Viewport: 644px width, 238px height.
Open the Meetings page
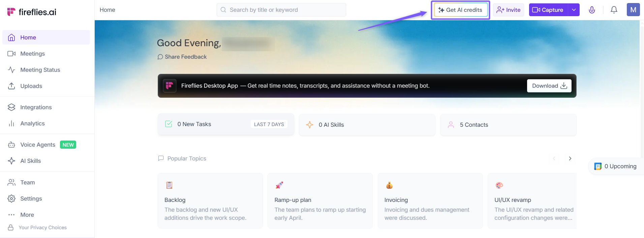point(46,54)
